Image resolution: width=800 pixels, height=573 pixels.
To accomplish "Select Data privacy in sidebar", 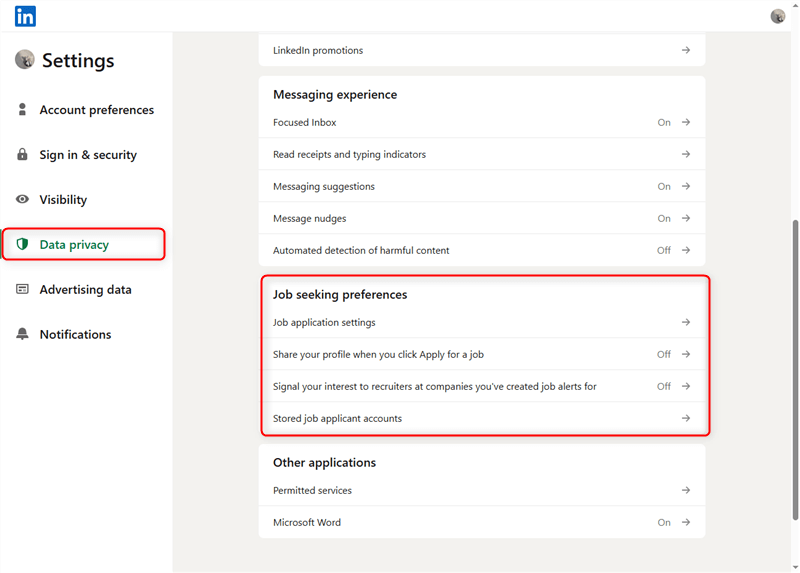I will pos(84,244).
